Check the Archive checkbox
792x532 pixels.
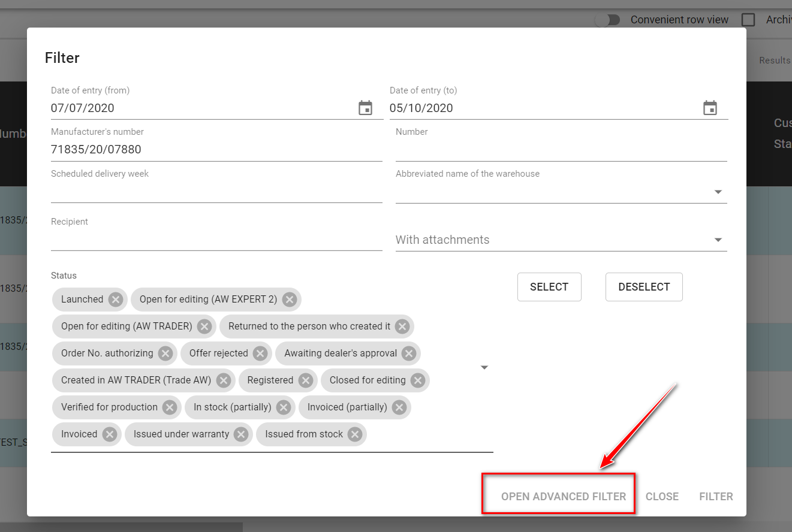point(748,20)
